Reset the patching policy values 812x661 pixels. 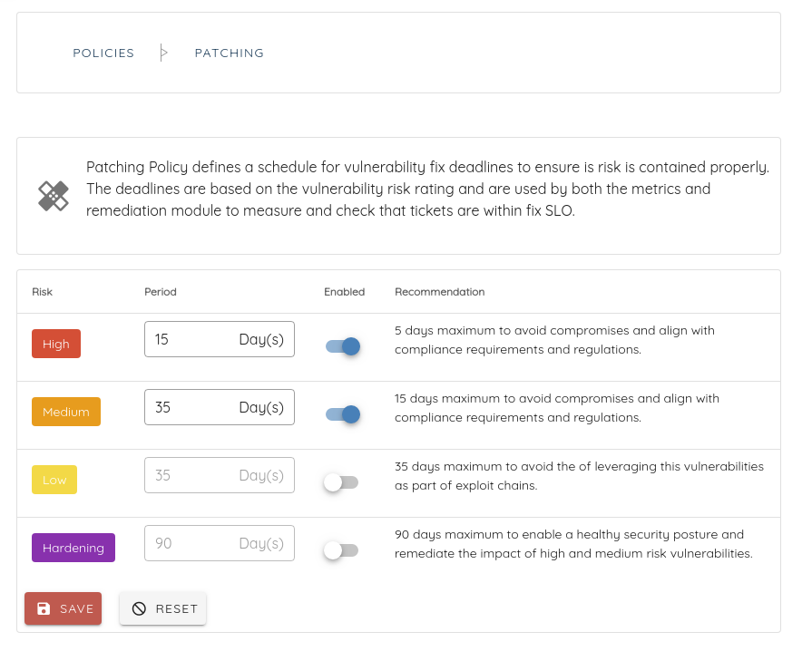pyautogui.click(x=163, y=608)
